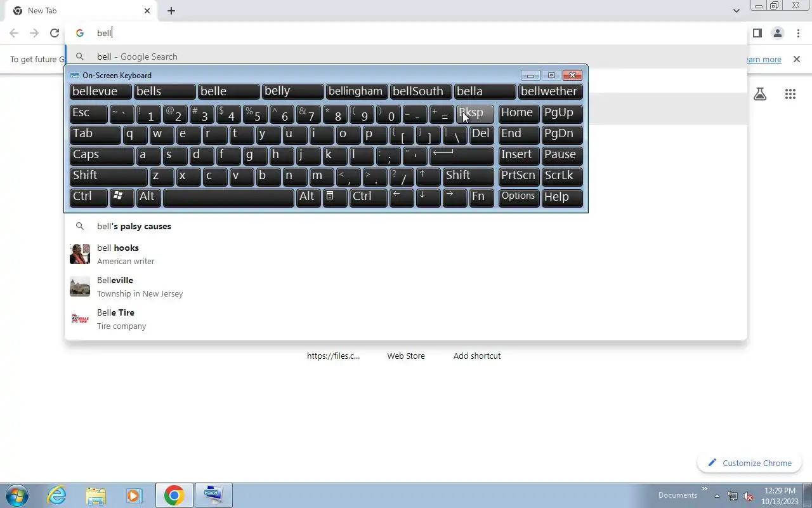Open a new tab with the plus icon
The height and width of the screenshot is (508, 812).
[x=171, y=11]
